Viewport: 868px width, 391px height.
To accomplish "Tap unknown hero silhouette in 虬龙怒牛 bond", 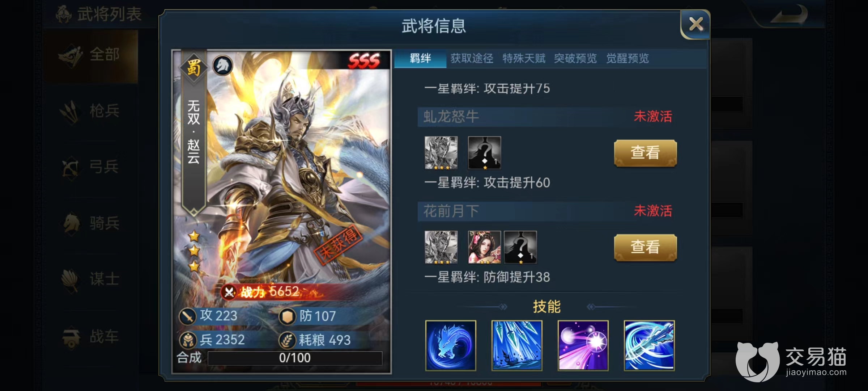I will [x=485, y=153].
